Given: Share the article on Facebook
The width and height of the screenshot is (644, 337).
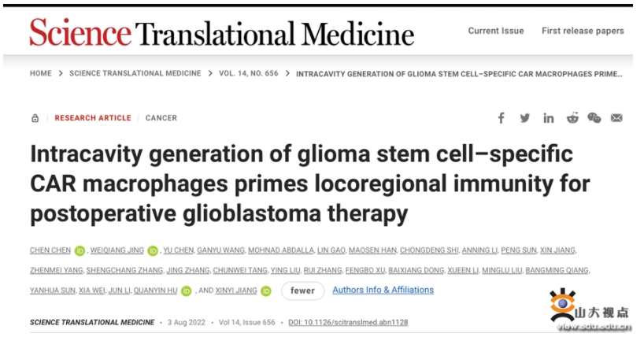Looking at the screenshot, I should coord(502,118).
